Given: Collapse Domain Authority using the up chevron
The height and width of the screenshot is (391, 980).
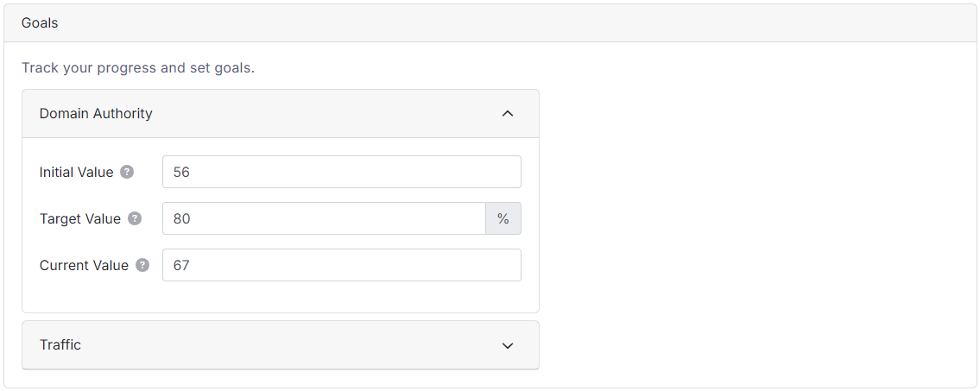Looking at the screenshot, I should point(508,113).
